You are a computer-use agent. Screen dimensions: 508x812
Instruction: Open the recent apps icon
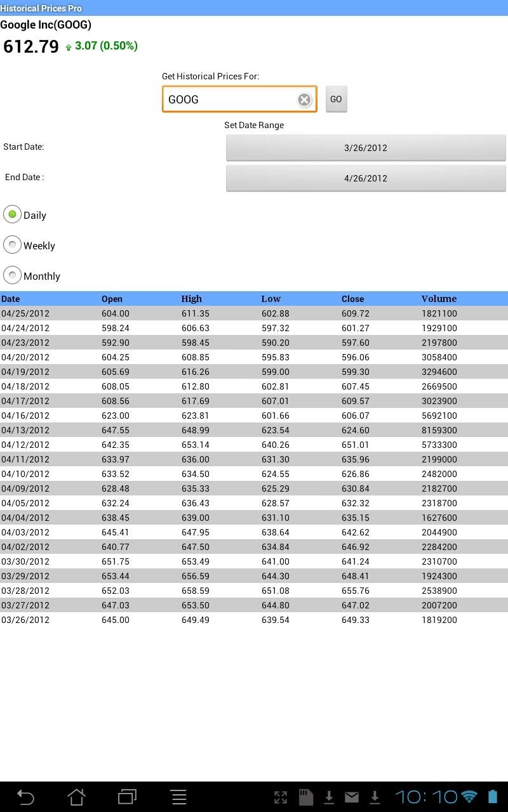coord(128,797)
